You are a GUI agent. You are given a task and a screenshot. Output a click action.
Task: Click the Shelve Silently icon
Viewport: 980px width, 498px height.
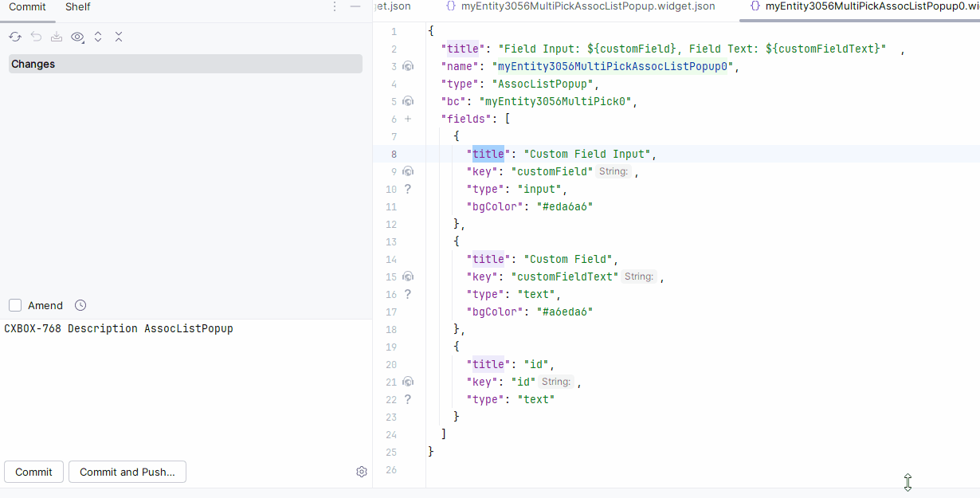[x=57, y=37]
